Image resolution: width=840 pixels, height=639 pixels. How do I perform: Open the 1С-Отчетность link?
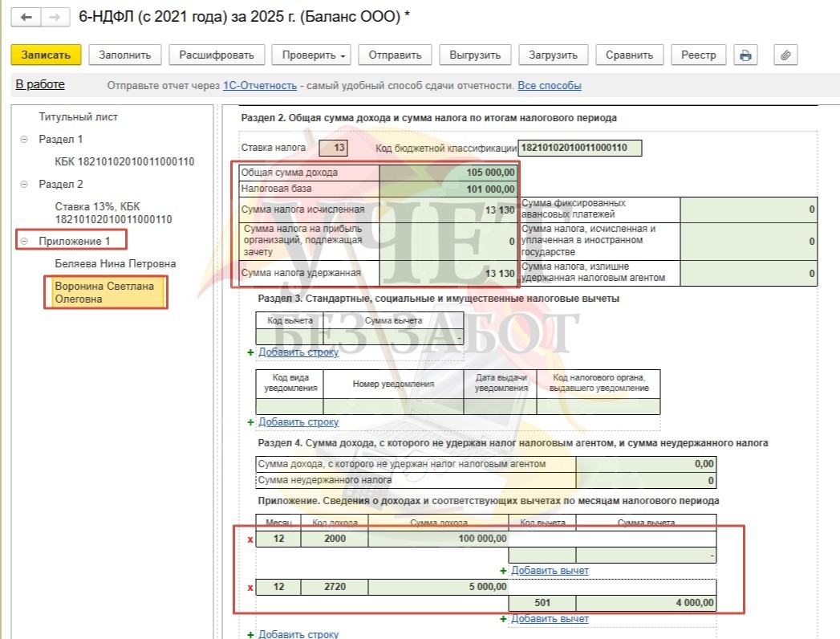pyautogui.click(x=260, y=86)
